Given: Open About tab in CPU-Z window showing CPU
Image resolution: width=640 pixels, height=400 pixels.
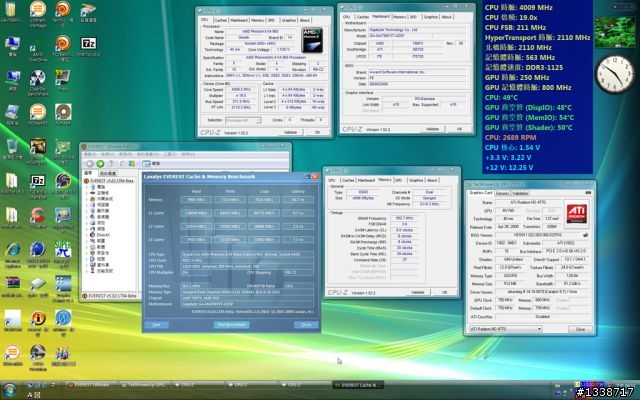Looking at the screenshot, I should (x=305, y=20).
